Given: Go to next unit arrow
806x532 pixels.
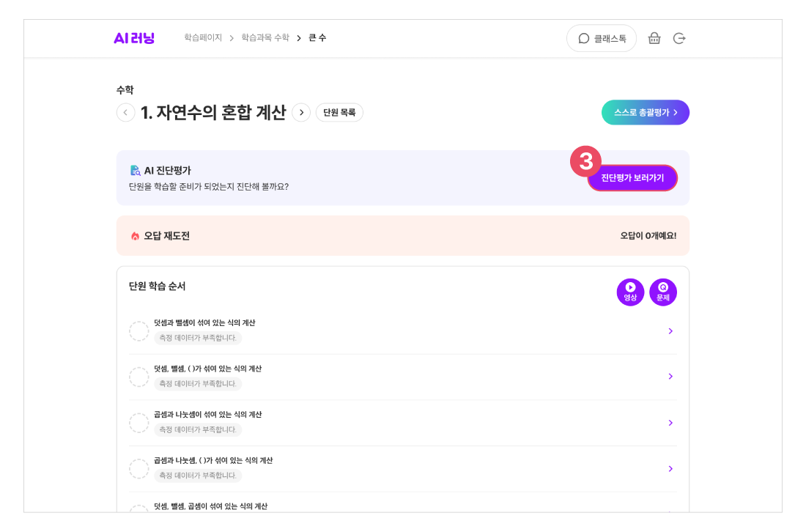Looking at the screenshot, I should tap(301, 112).
